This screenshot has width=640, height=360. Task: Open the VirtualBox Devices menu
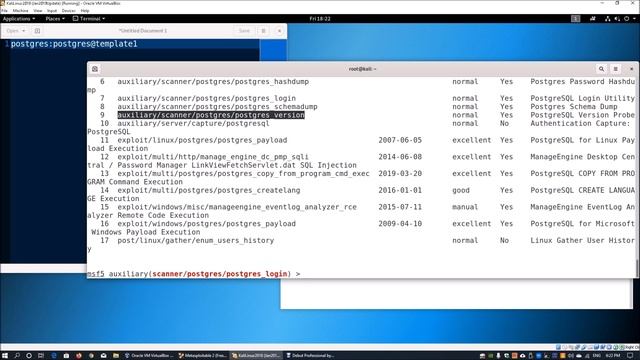(68, 11)
